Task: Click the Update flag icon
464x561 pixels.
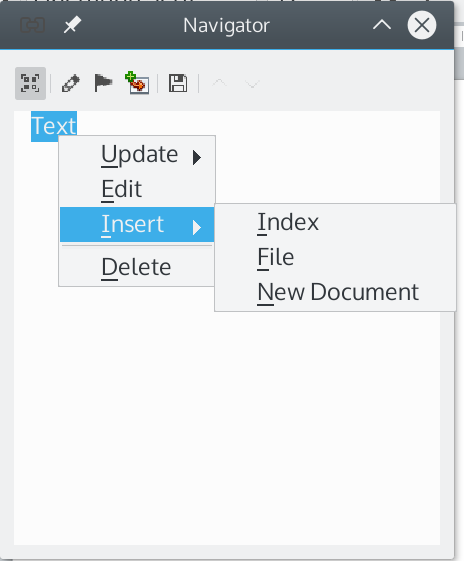Action: [x=103, y=83]
